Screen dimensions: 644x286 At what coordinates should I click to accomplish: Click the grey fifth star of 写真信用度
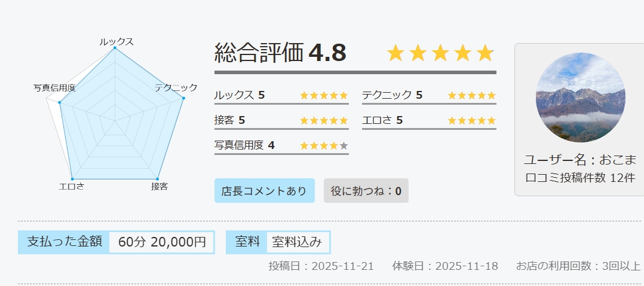coord(344,145)
